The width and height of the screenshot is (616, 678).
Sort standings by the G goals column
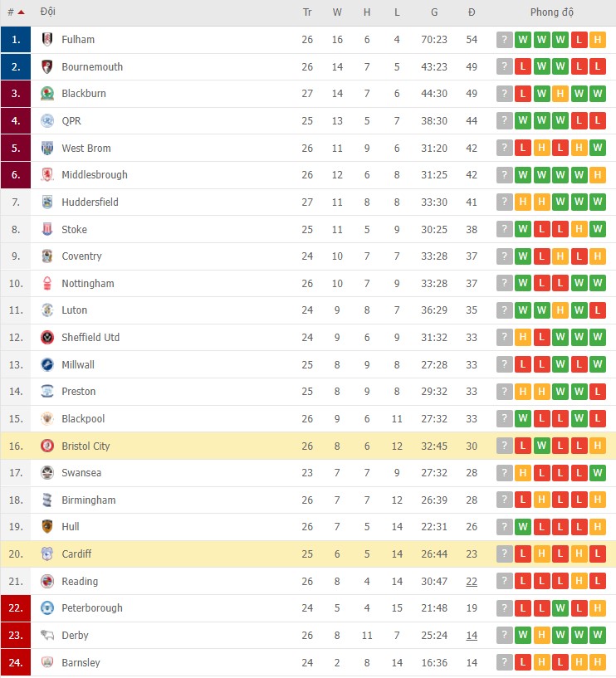tap(434, 12)
